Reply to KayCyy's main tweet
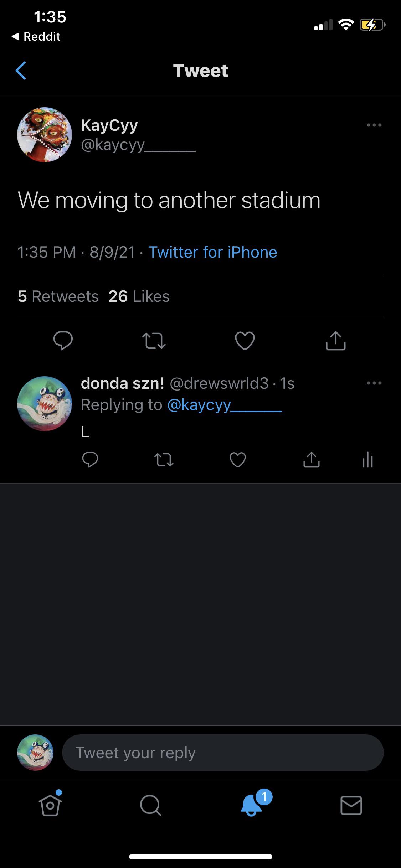 coord(63,341)
